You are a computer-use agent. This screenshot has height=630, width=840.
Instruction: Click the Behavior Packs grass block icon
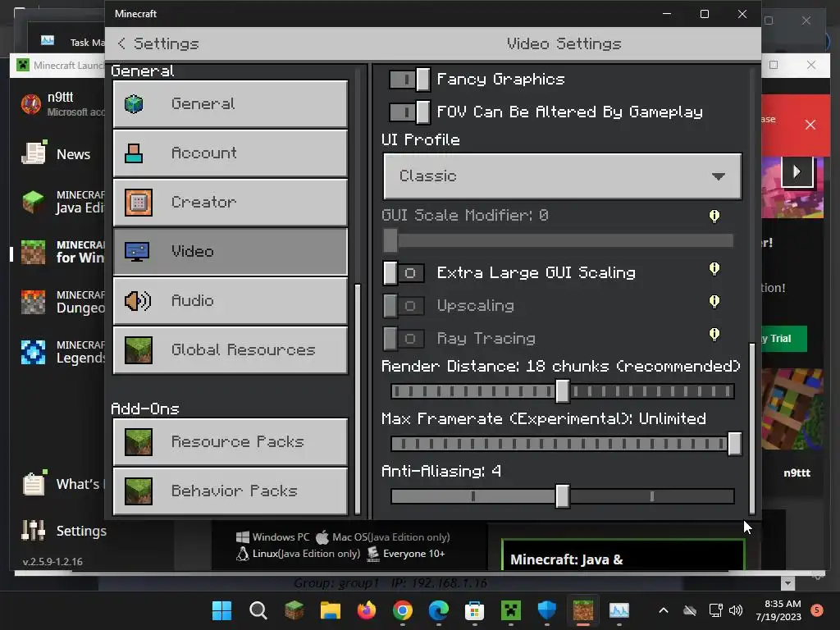138,491
